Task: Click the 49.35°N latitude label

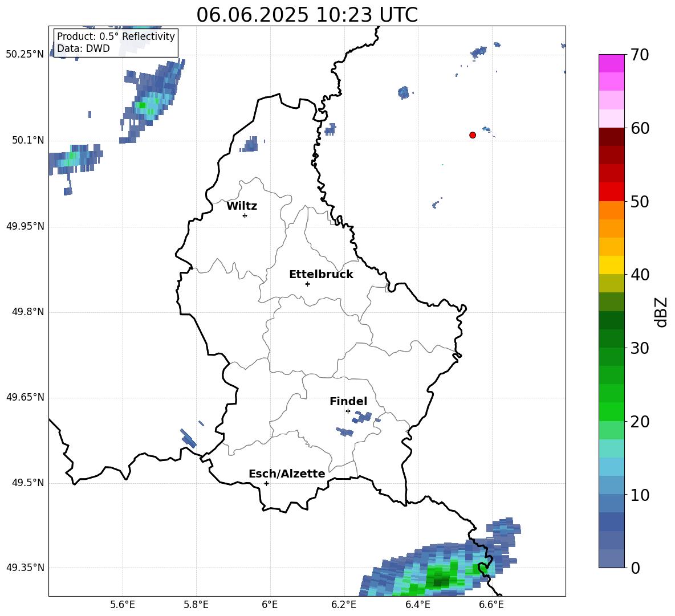Action: pyautogui.click(x=25, y=568)
